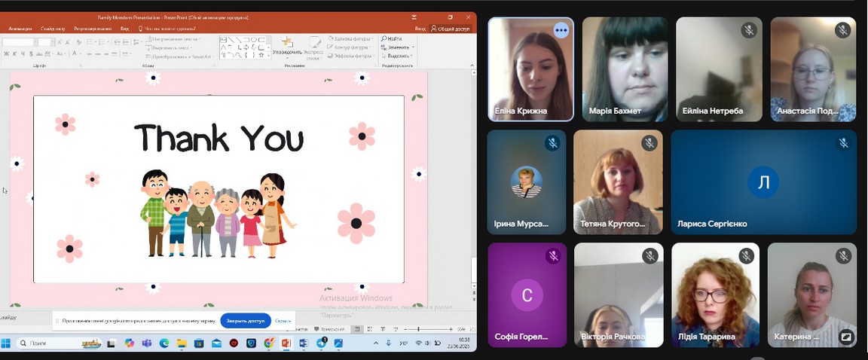Select the family illustration on the slide
The width and height of the screenshot is (868, 360).
tap(218, 215)
